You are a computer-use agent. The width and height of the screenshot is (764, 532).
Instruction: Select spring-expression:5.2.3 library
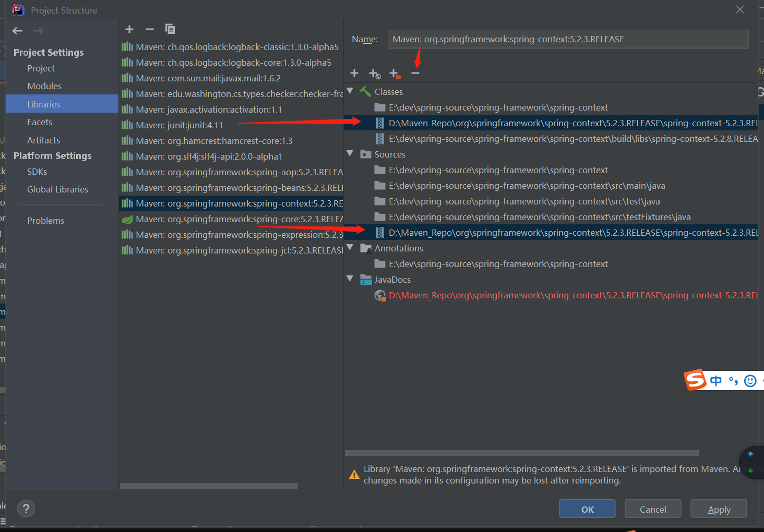tap(231, 235)
